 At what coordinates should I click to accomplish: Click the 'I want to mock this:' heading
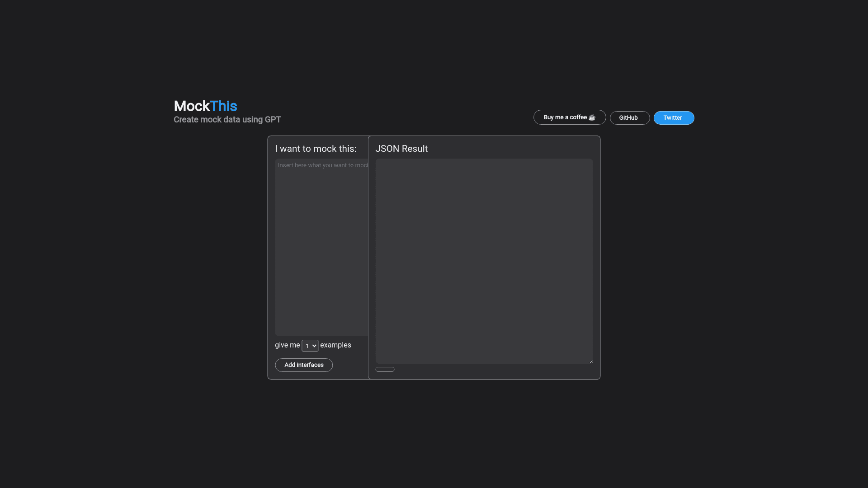click(316, 149)
